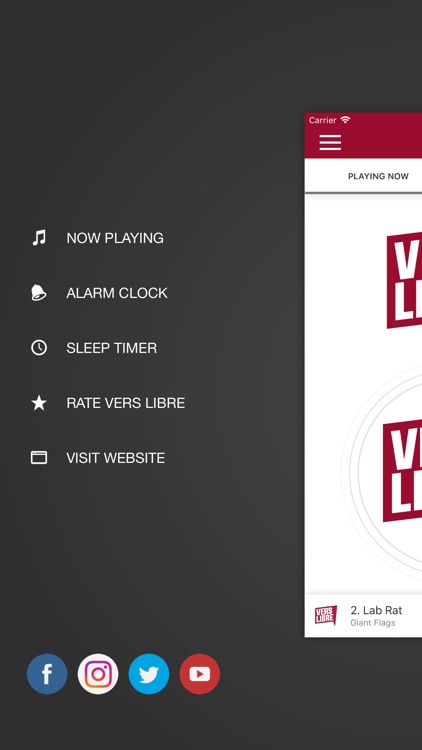Switch to the PLAYING NOW tab
Viewport: 422px width, 750px height.
coord(378,176)
